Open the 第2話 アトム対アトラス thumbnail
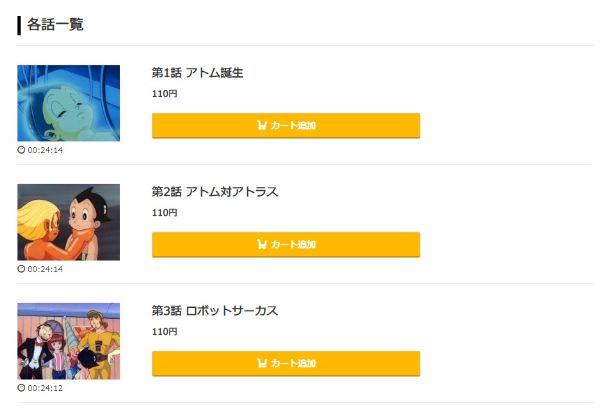600x409 pixels. [68, 222]
